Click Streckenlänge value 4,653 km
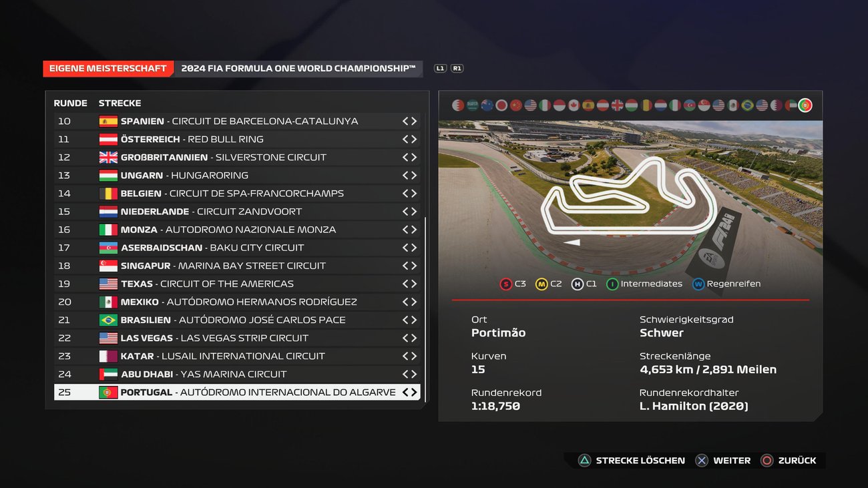This screenshot has width=868, height=488. (708, 369)
